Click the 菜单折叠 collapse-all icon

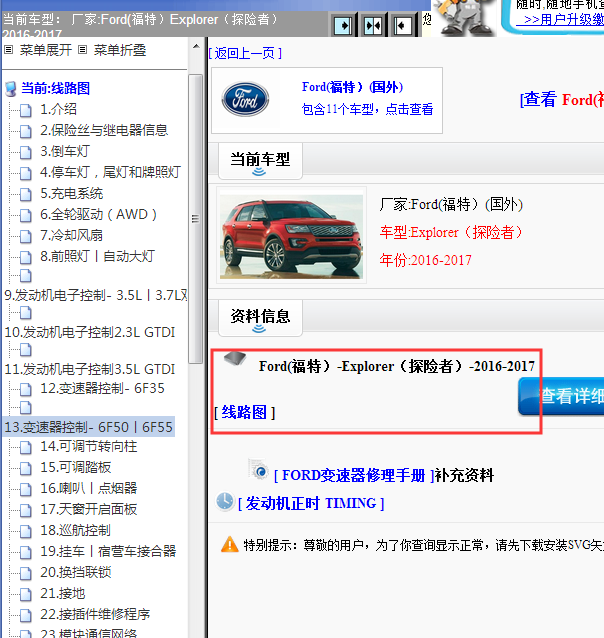(x=83, y=50)
